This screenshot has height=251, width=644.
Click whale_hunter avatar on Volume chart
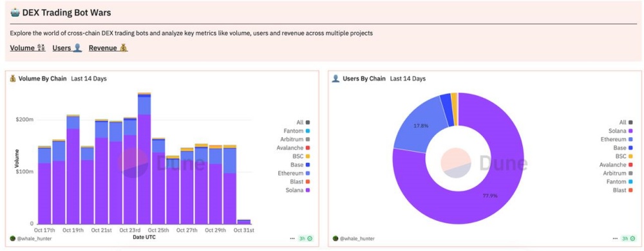click(x=13, y=238)
